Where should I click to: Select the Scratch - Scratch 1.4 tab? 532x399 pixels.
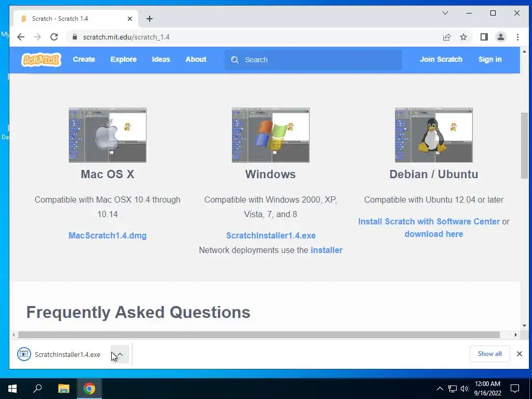click(x=76, y=19)
